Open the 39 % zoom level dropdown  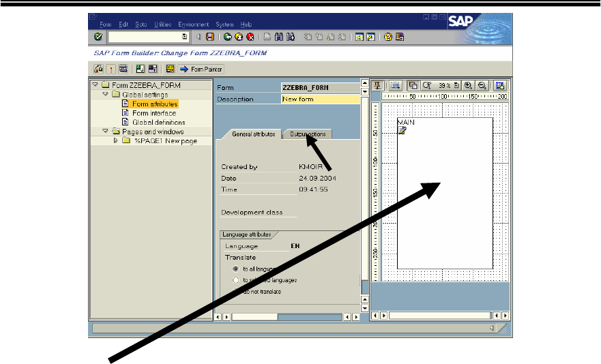pyautogui.click(x=456, y=85)
